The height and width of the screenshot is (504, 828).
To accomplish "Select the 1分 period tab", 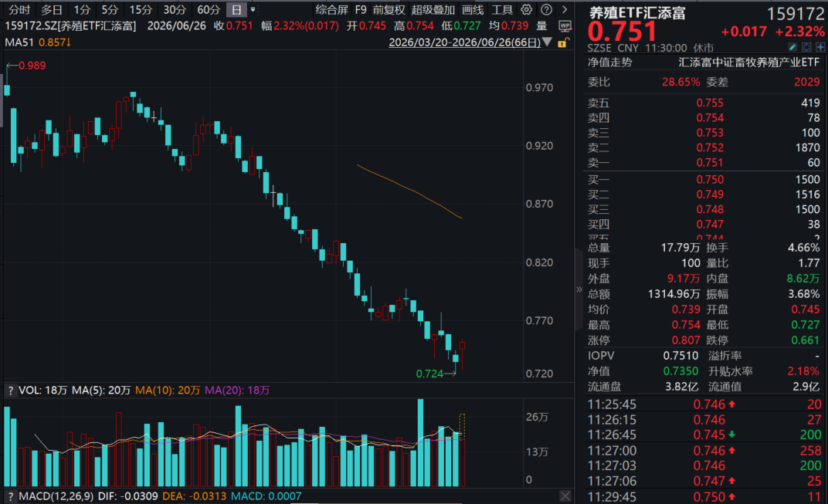I will (82, 9).
